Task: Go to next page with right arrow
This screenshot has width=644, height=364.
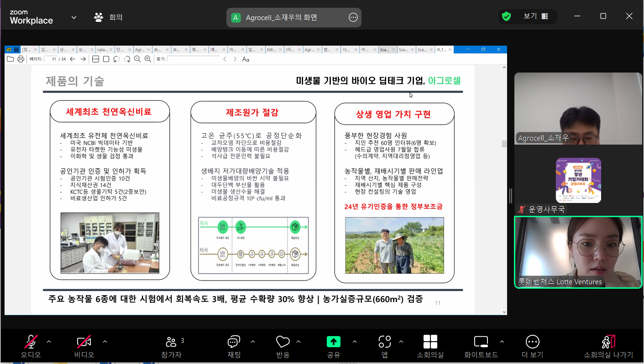Action: tap(83, 59)
